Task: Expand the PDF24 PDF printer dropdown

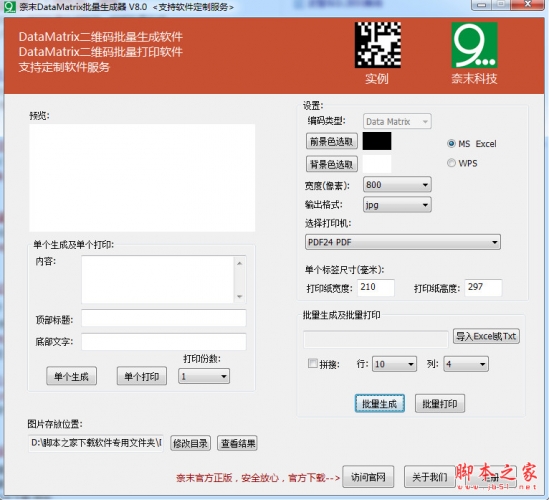Action: [403, 242]
